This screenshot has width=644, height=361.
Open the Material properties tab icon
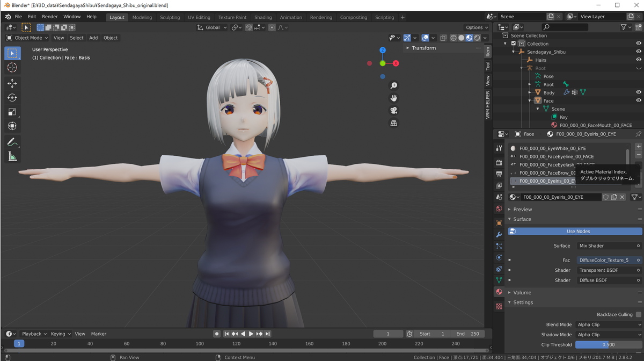coord(499,292)
